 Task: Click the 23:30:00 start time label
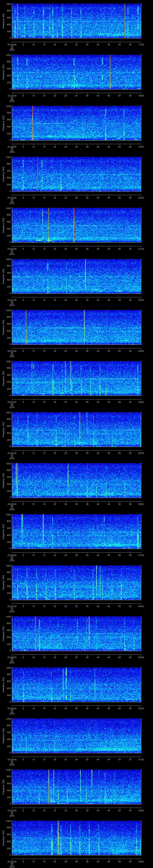tap(12, 759)
